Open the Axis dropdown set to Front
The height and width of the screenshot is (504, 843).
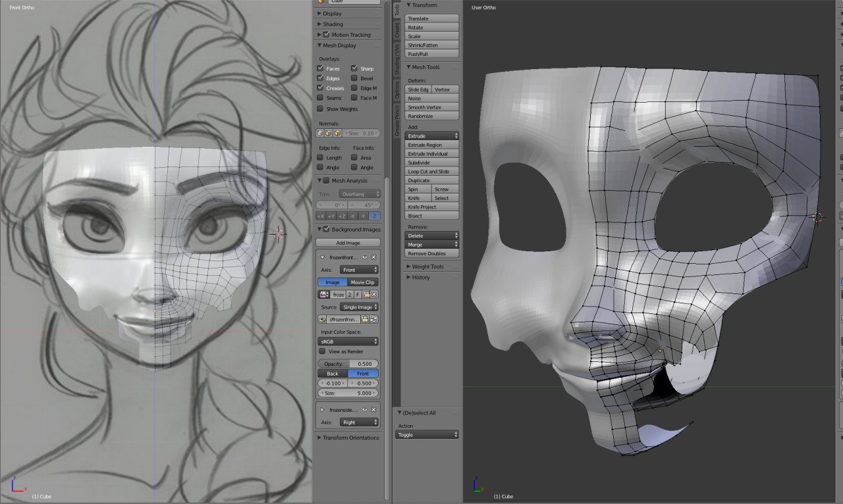point(359,270)
